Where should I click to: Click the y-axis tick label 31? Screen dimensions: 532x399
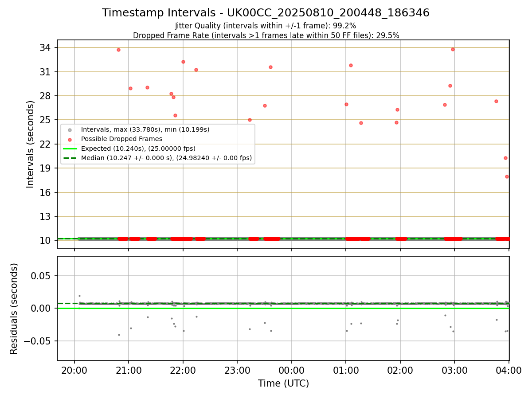click(x=46, y=72)
